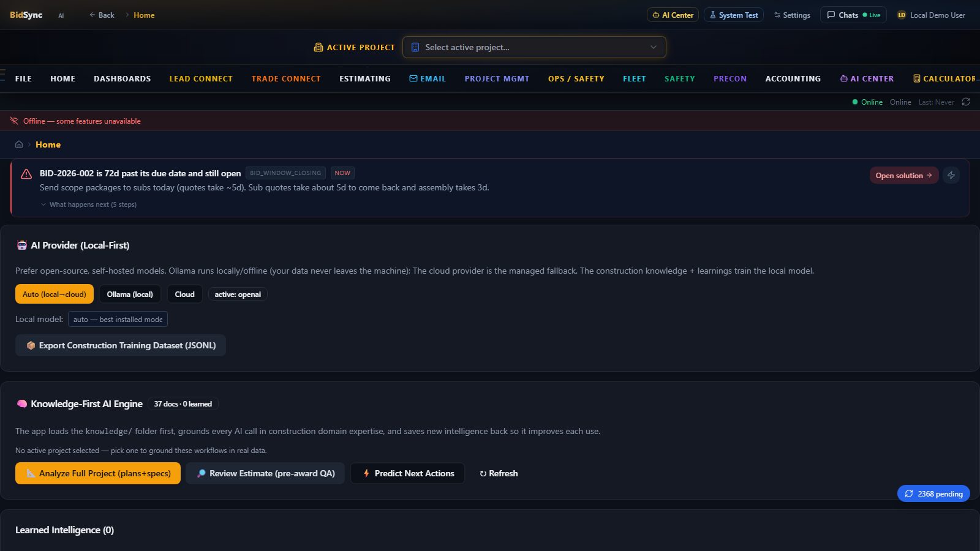Click the Active Project building icon
This screenshot has height=551, width=980.
point(318,47)
